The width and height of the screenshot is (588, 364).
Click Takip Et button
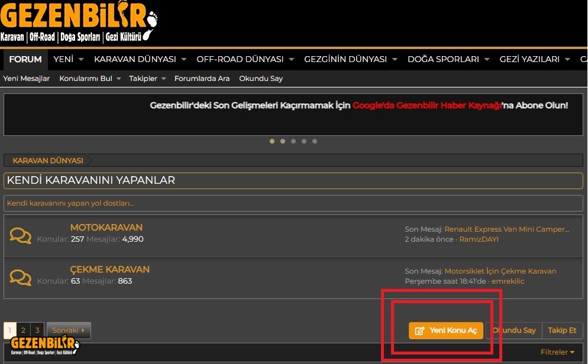(x=562, y=330)
